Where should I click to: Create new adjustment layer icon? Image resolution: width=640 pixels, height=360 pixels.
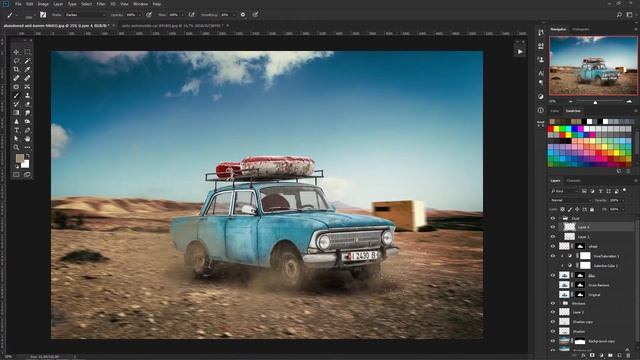(601, 356)
